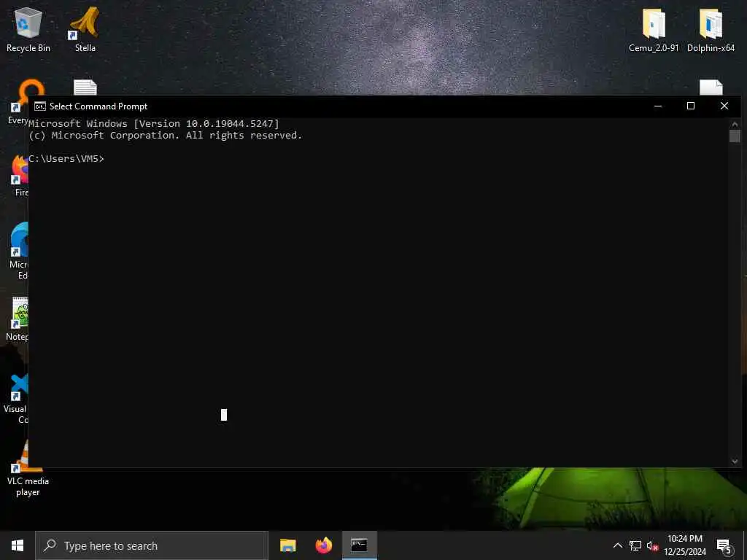Viewport: 747px width, 560px height.
Task: Minimize the Command Prompt window
Action: [x=658, y=106]
